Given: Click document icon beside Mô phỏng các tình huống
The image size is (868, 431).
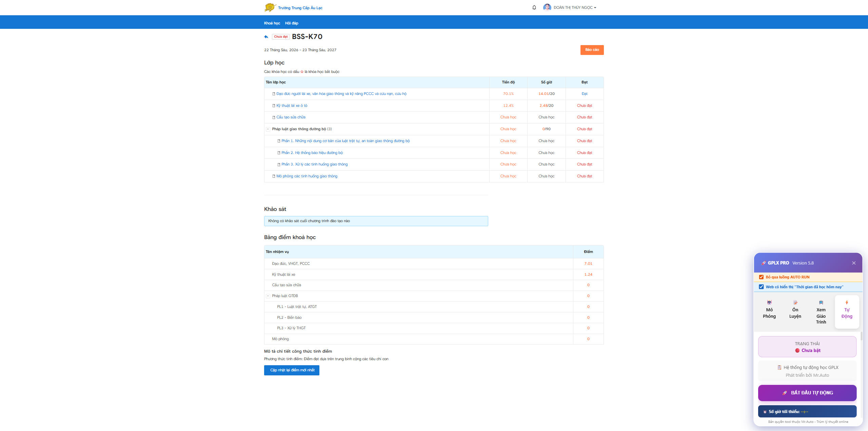Looking at the screenshot, I should coord(274,176).
